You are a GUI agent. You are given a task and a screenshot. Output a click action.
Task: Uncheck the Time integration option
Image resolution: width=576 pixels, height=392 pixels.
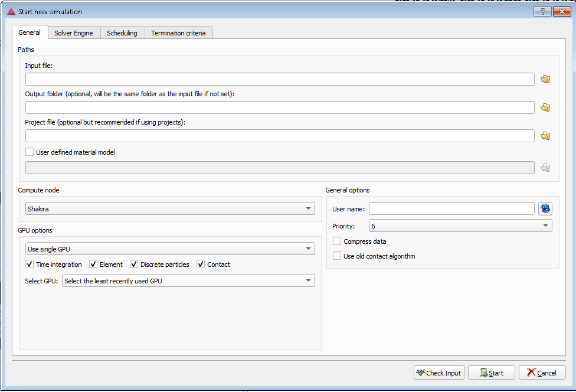(x=30, y=264)
